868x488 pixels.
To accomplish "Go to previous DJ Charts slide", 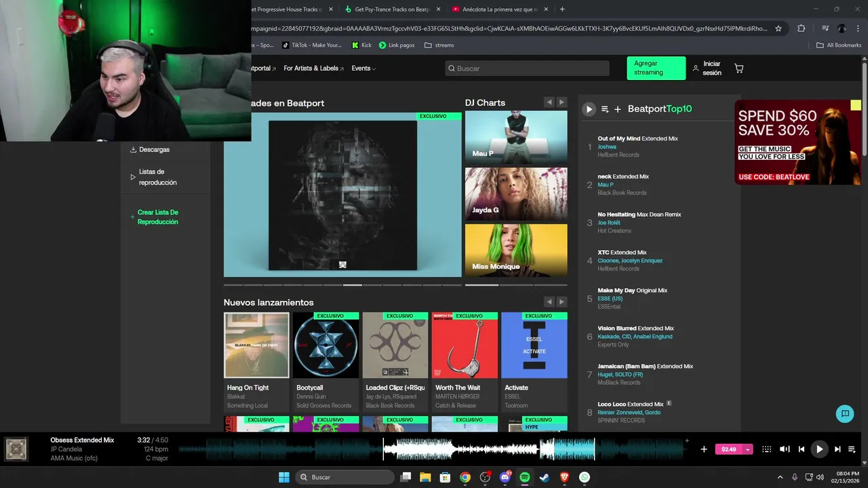I will coord(549,102).
